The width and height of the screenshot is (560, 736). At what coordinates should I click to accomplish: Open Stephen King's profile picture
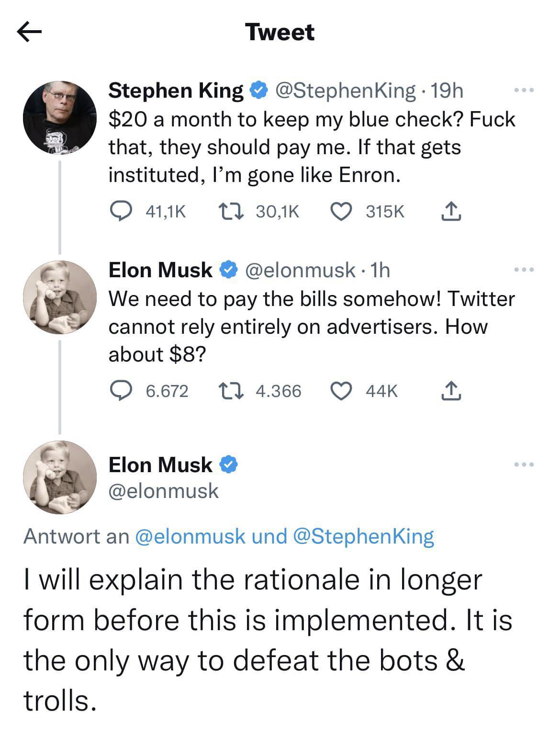(x=60, y=118)
